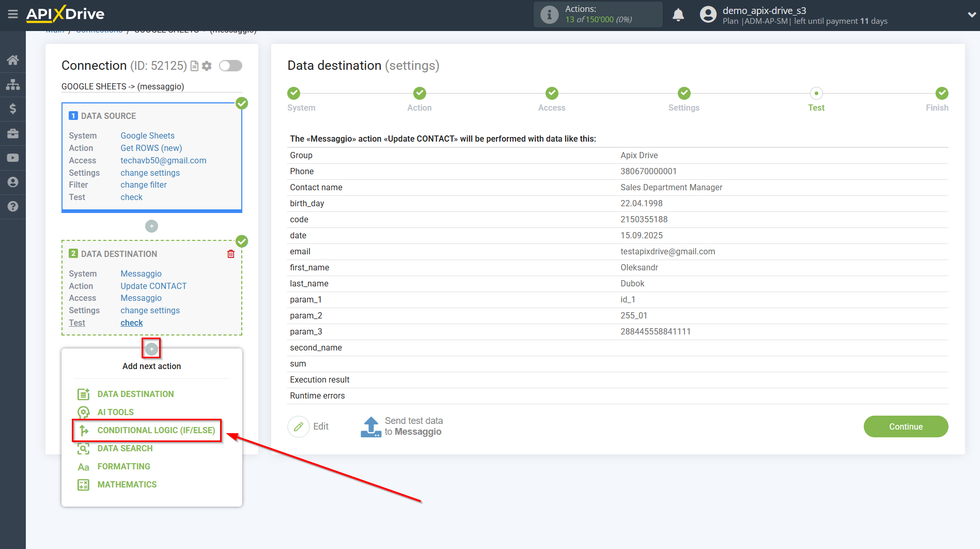Select the FORMATTING next action
Screen dimensions: 980x549
coord(123,466)
